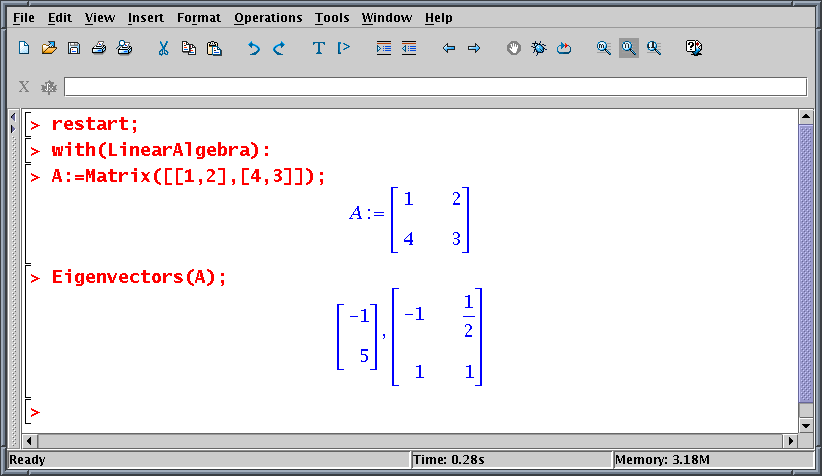822x476 pixels.
Task: Open a file with the folder icon
Action: [49, 48]
